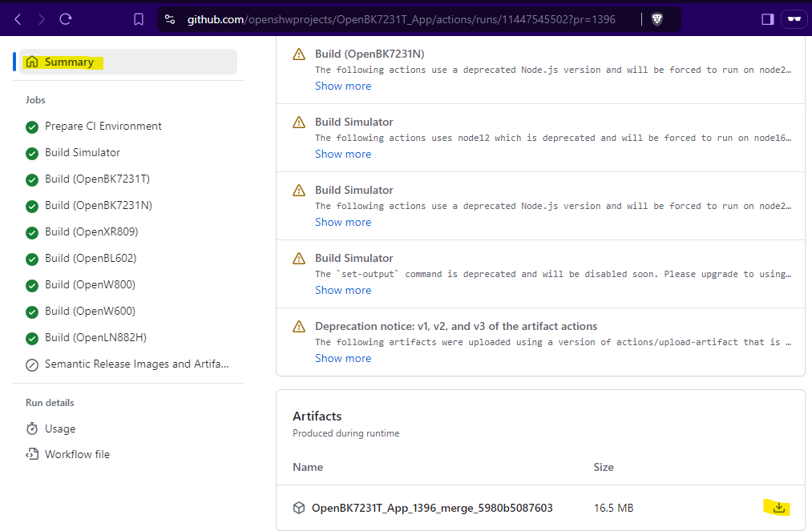The height and width of the screenshot is (531, 812).
Task: Click the glasses icon in the browser toolbar
Action: point(794,20)
